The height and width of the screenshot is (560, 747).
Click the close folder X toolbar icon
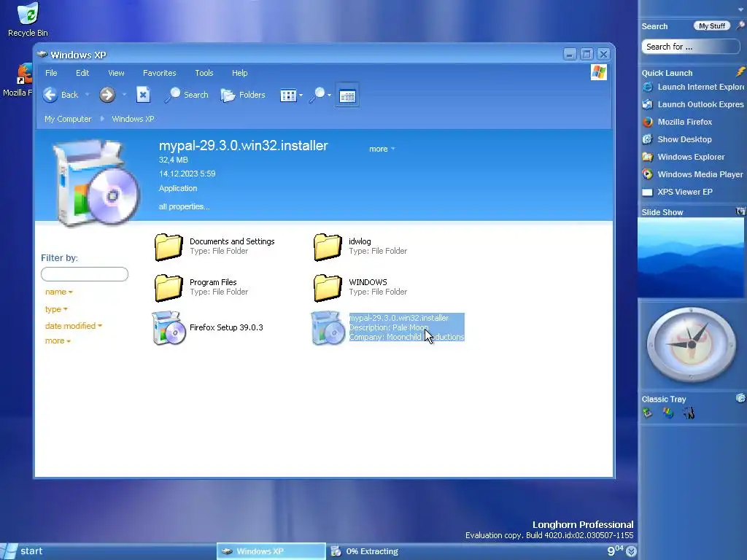143,95
